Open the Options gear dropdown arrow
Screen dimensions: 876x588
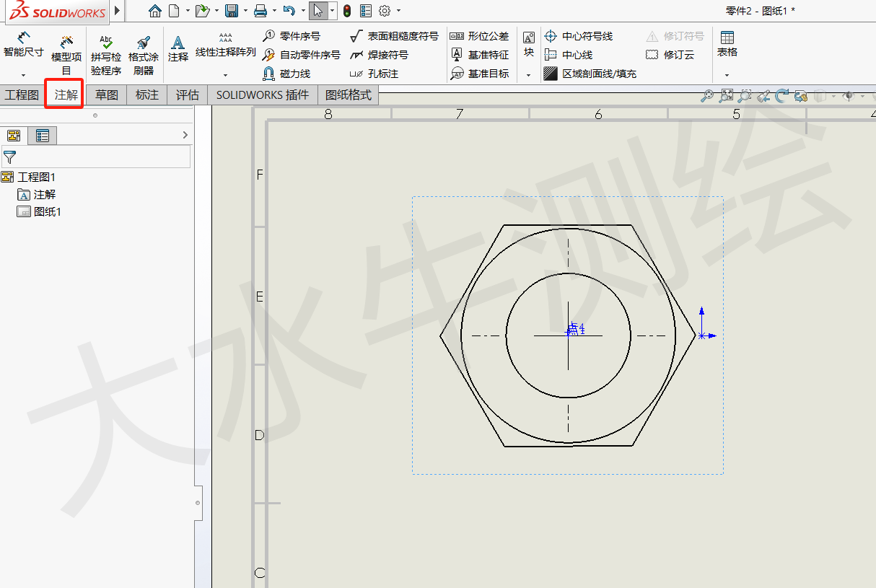[398, 11]
